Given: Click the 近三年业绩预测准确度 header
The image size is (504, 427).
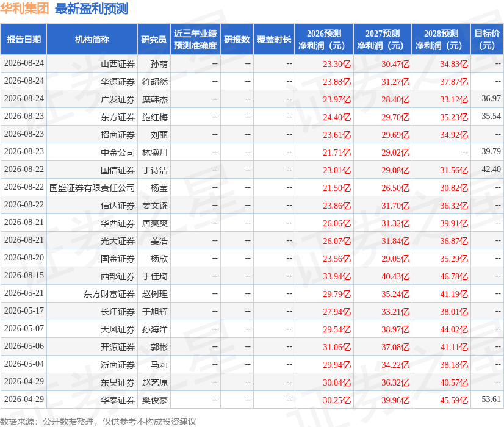Looking at the screenshot, I should point(195,39).
